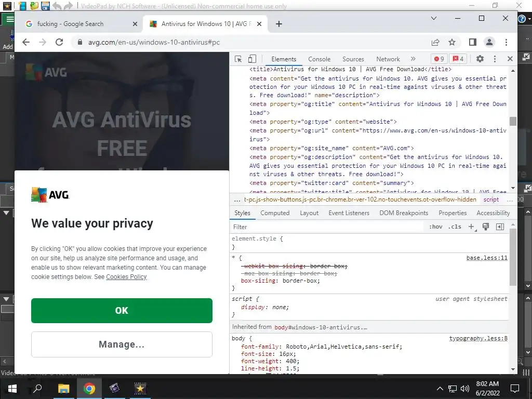The width and height of the screenshot is (532, 399).
Task: Click the Elements panel vertical scrollbar thumb
Action: (x=513, y=122)
